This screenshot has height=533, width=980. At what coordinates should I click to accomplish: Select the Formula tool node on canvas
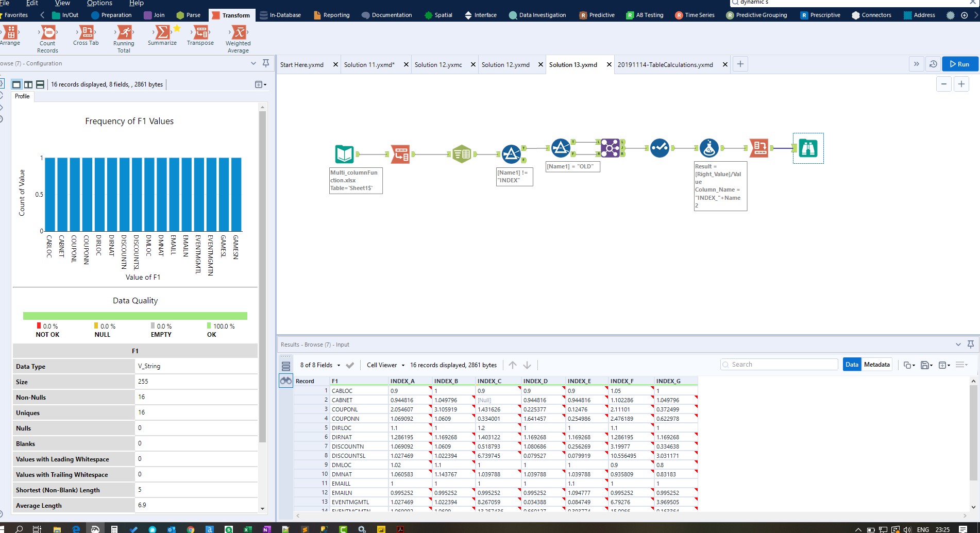709,148
